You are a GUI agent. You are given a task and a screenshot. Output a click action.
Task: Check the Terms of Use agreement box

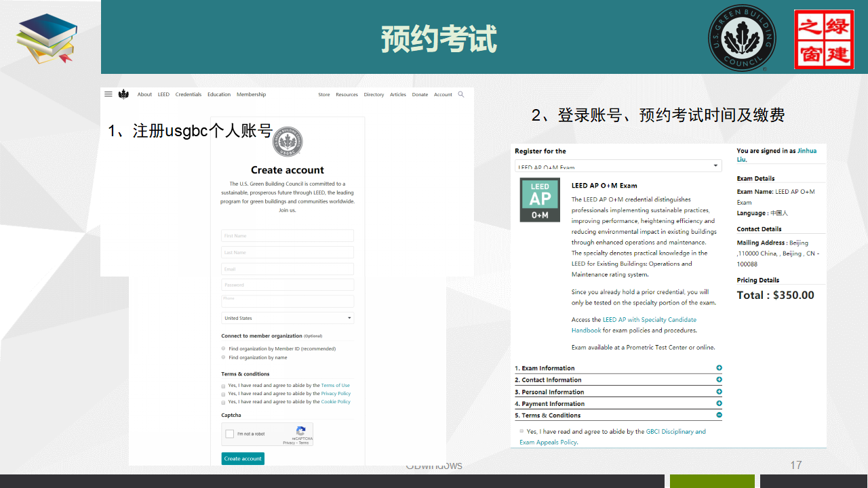[x=223, y=386]
